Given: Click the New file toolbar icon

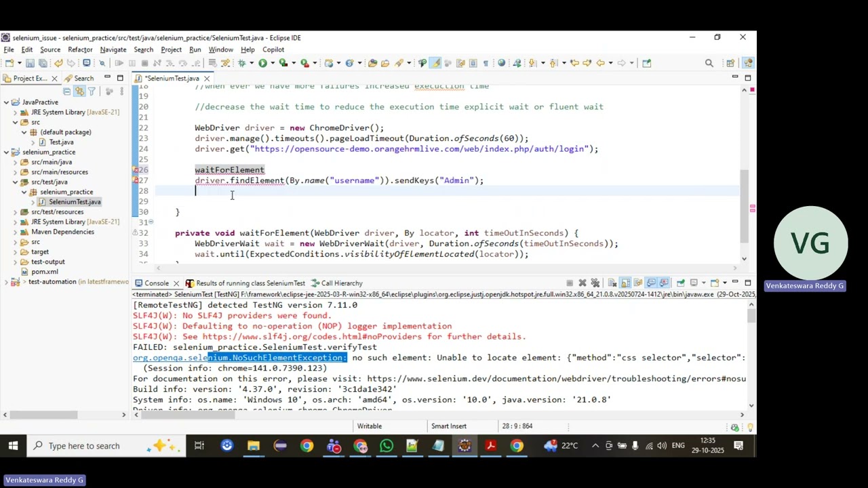Looking at the screenshot, I should coord(9,63).
